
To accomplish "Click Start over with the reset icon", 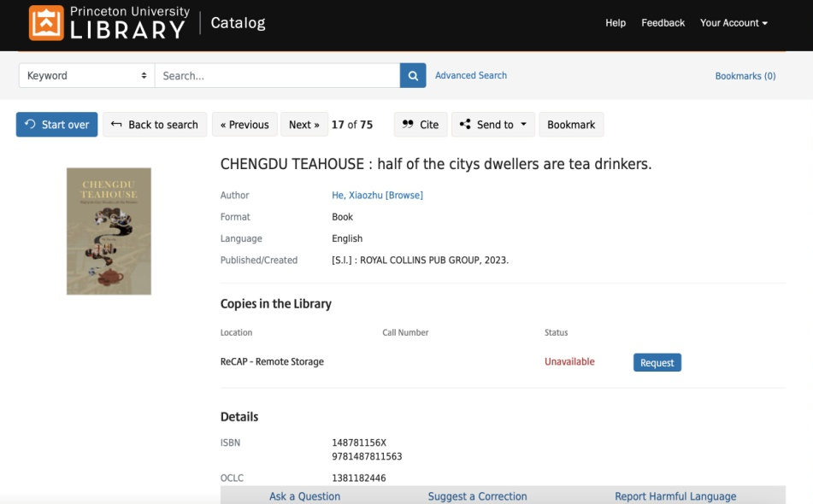I will [57, 125].
